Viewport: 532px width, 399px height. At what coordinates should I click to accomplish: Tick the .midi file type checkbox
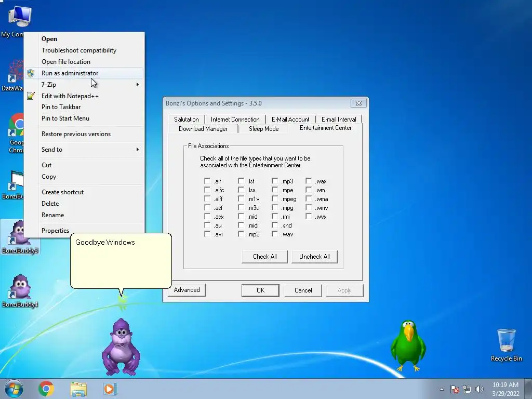(241, 225)
